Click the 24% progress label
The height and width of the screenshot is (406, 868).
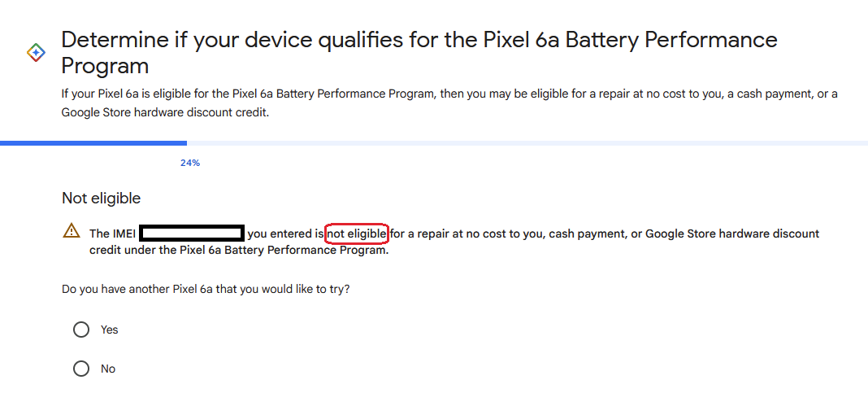[190, 164]
